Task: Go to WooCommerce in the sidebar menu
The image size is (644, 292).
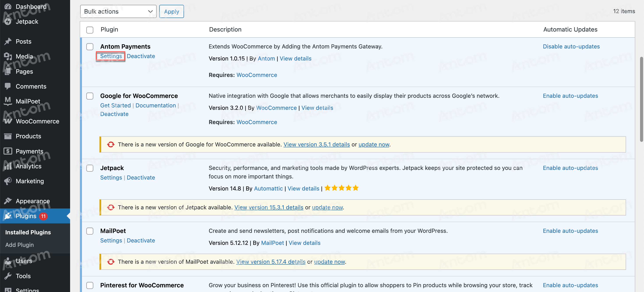Action: pos(37,121)
